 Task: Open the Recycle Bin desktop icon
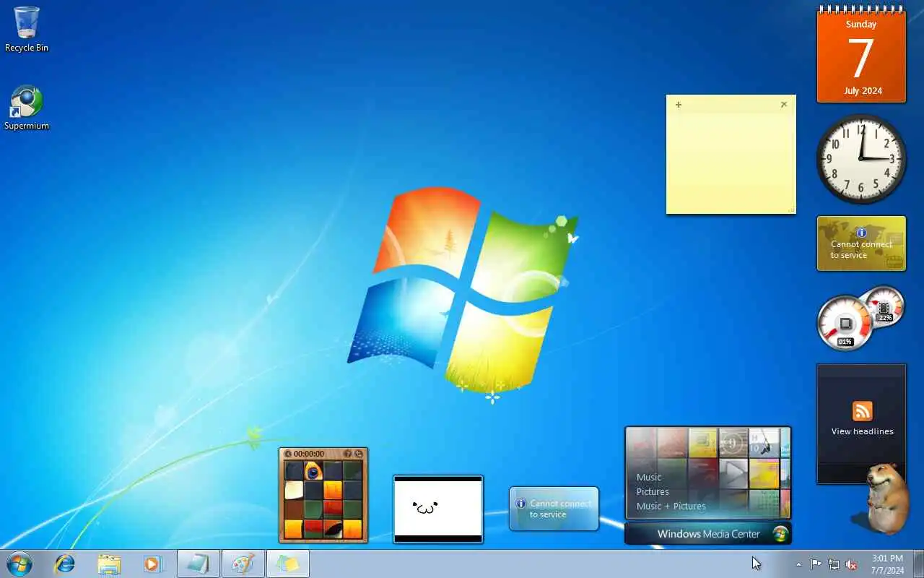point(27,30)
